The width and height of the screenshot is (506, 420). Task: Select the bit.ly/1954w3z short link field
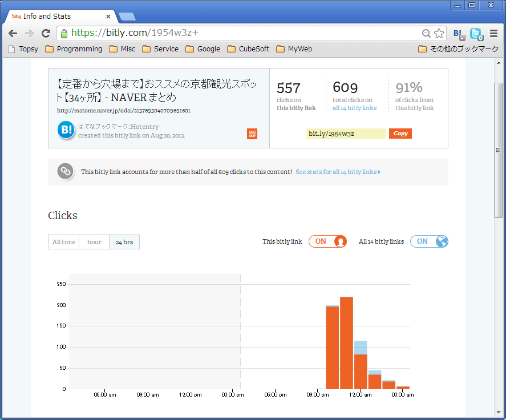coord(346,134)
